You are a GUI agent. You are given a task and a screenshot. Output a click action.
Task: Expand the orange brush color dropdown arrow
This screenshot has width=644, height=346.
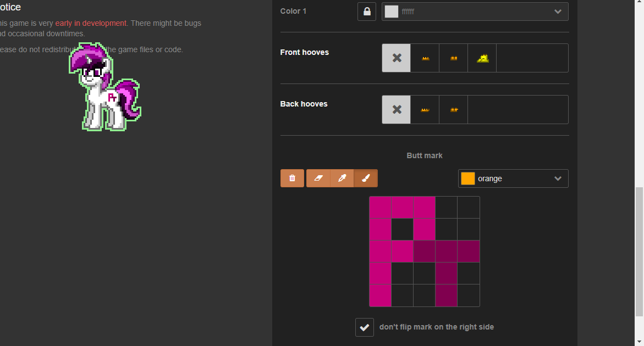pos(558,178)
